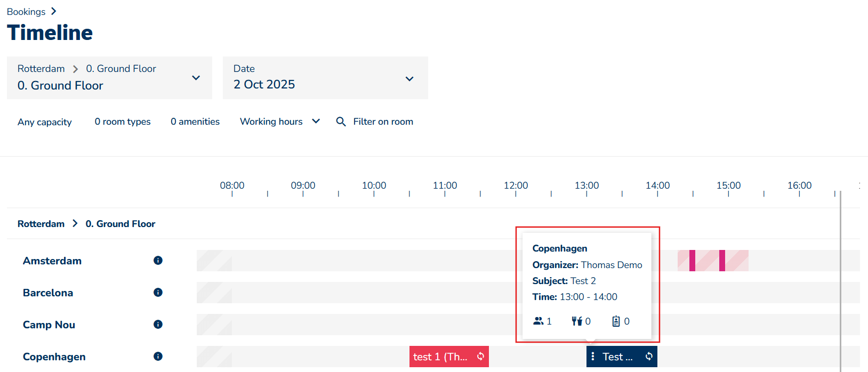Click the catering icon in booking tooltip
This screenshot has width=868, height=372.
pos(577,321)
